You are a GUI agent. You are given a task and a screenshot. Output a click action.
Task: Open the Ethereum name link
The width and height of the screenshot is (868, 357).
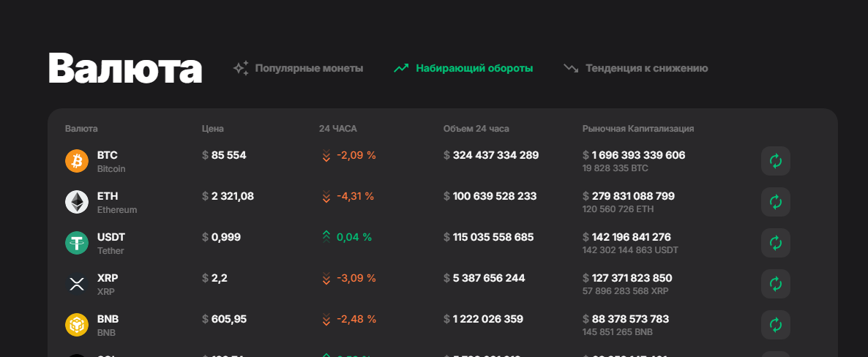click(117, 210)
